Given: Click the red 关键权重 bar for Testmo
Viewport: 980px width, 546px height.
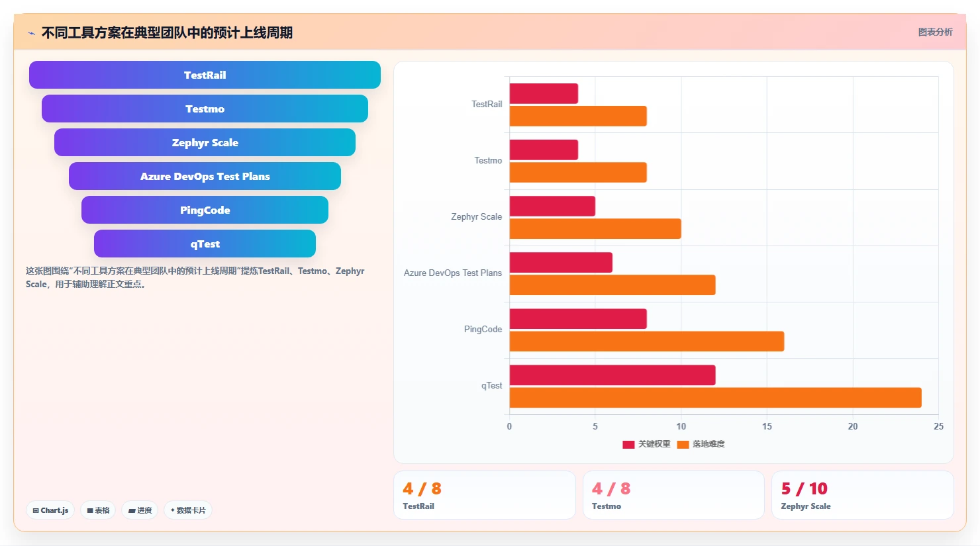Looking at the screenshot, I should (544, 150).
